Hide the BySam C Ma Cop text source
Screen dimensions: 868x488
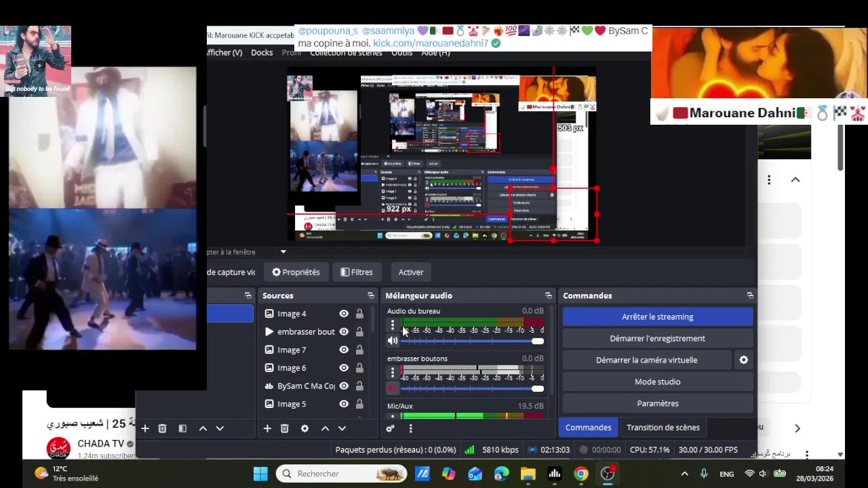point(344,386)
